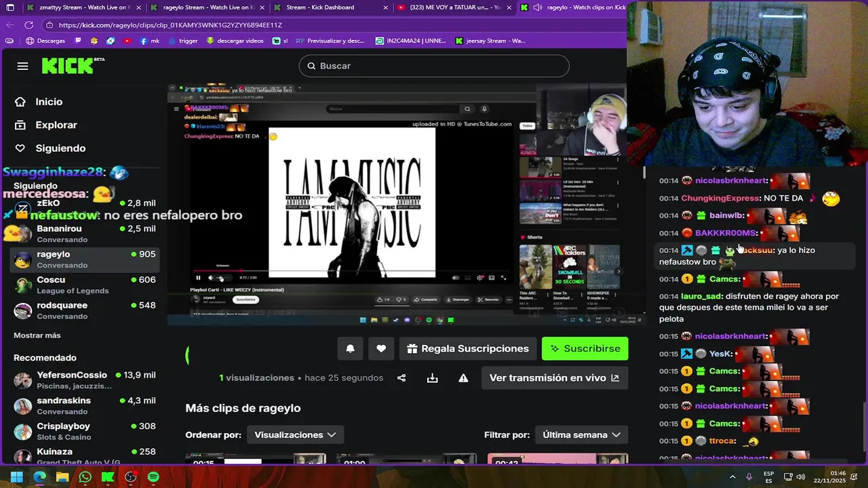Click the clip fullscreen icon
868x488 pixels.
coord(503,277)
